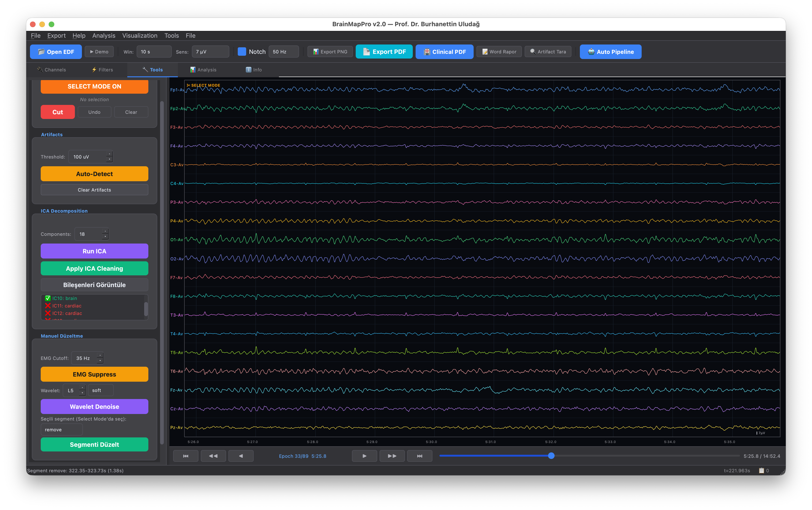Click the clipboard icon in status bar

point(761,470)
